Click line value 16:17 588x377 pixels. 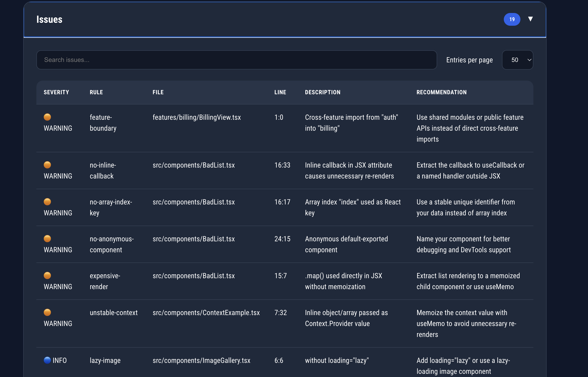pyautogui.click(x=282, y=202)
